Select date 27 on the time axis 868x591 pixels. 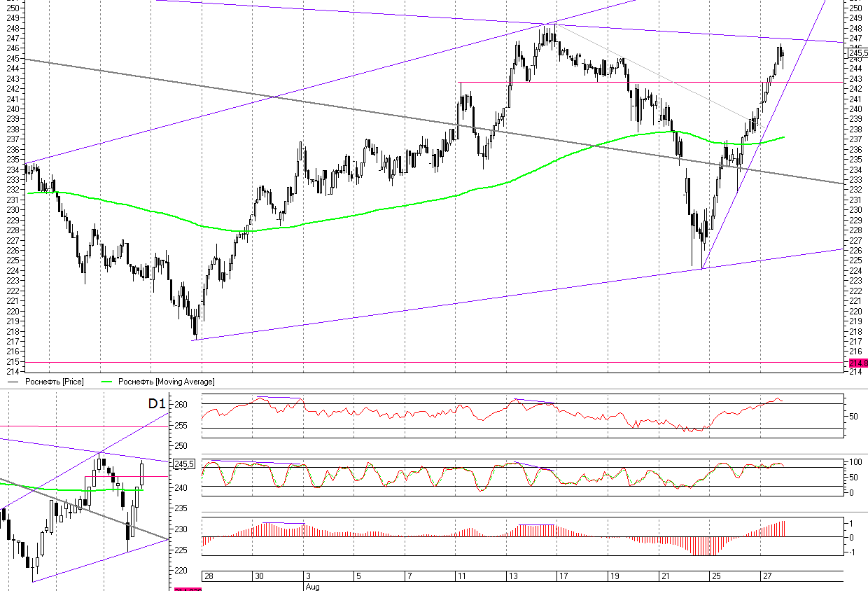766,576
